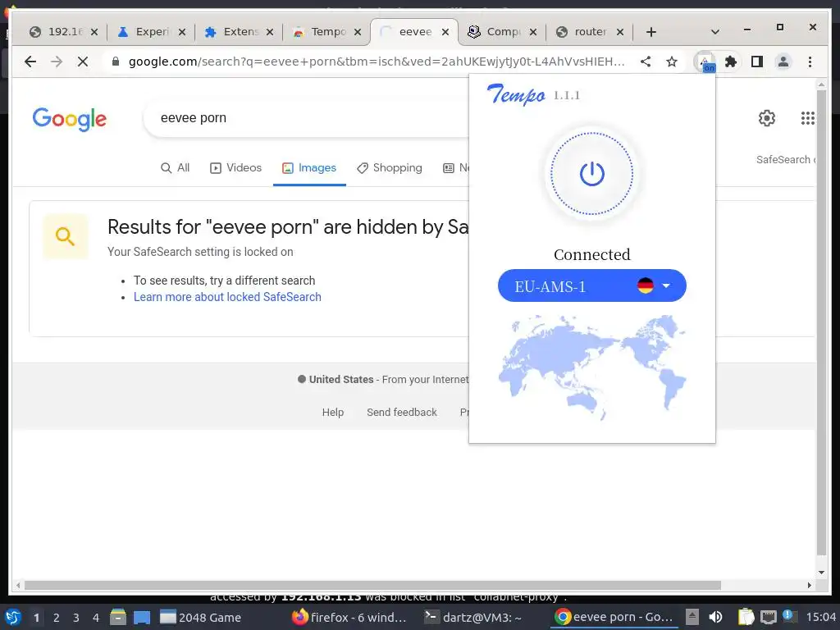Open the 2048 Game taskbar item

pos(200,618)
